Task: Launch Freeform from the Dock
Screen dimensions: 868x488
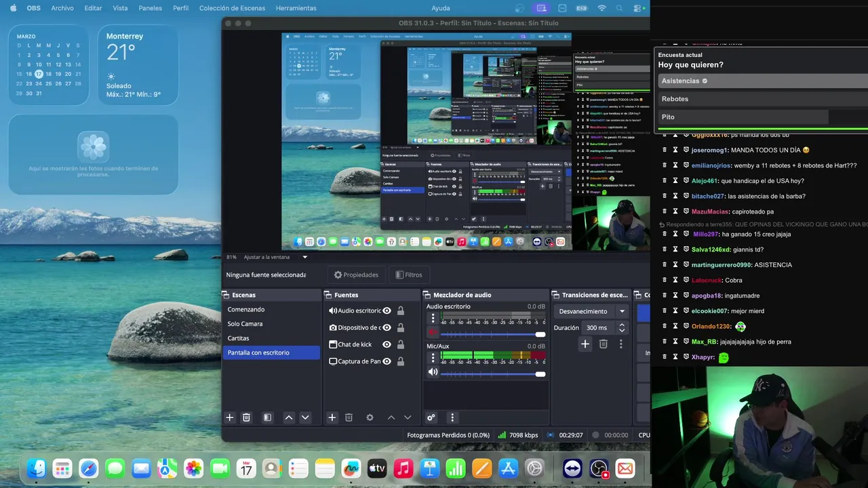Action: (x=351, y=468)
